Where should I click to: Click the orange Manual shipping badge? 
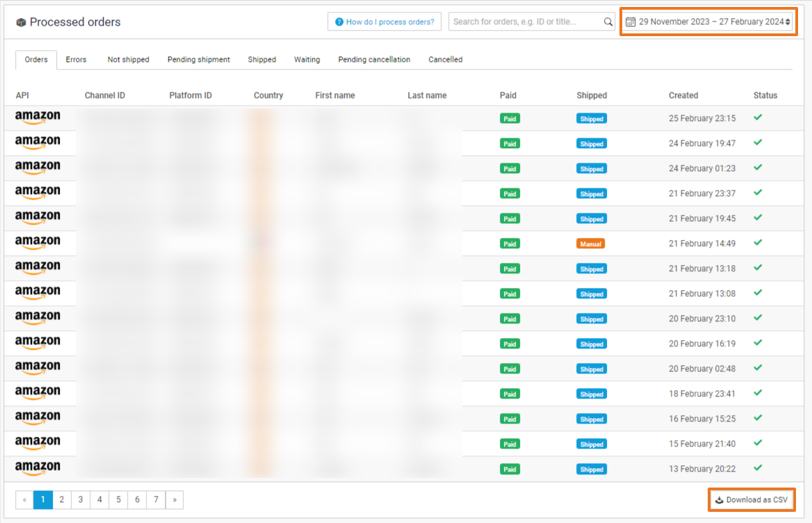590,244
